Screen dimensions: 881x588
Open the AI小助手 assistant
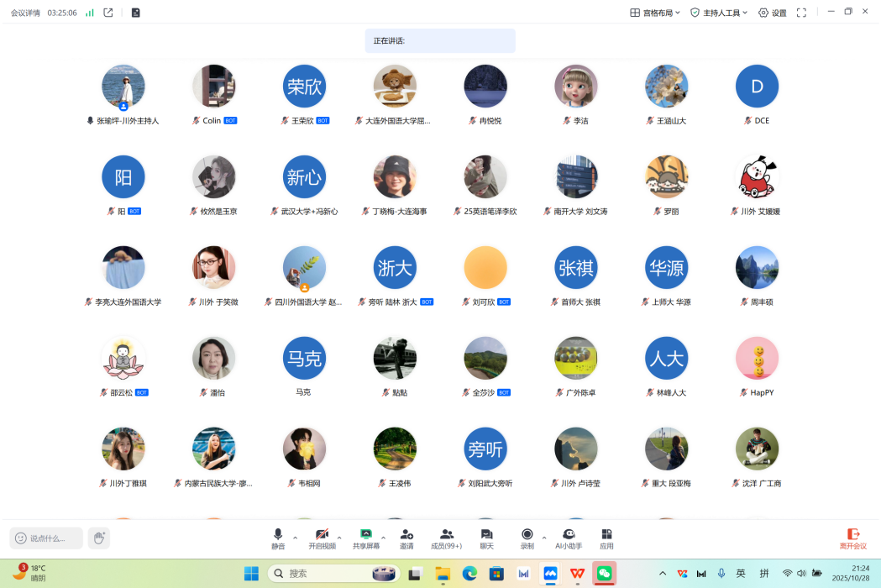569,538
